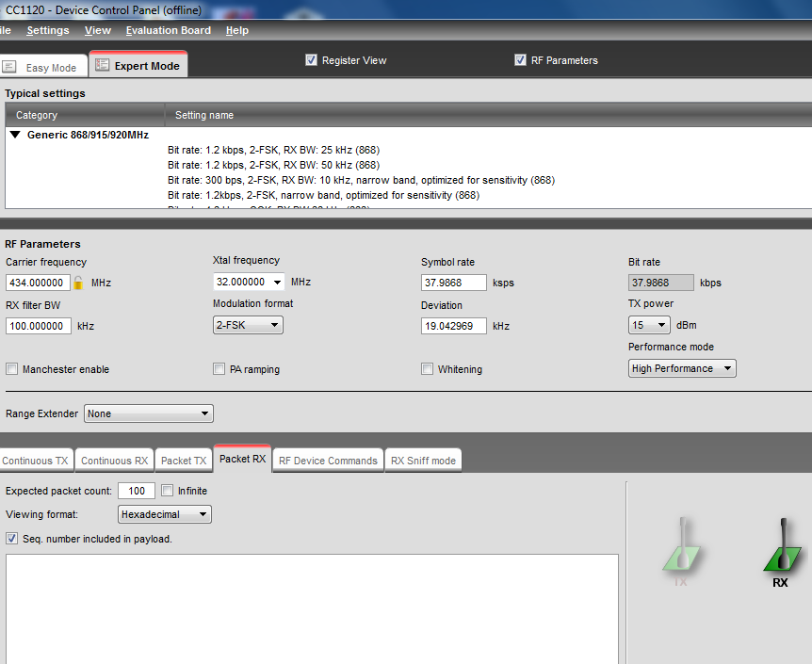
Task: Switch to the Easy Mode tab
Action: click(43, 67)
